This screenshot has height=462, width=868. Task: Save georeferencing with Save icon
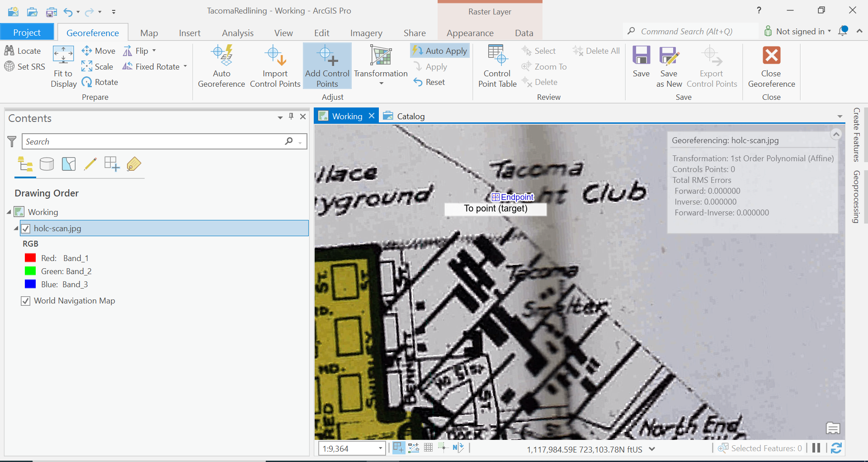pyautogui.click(x=641, y=56)
